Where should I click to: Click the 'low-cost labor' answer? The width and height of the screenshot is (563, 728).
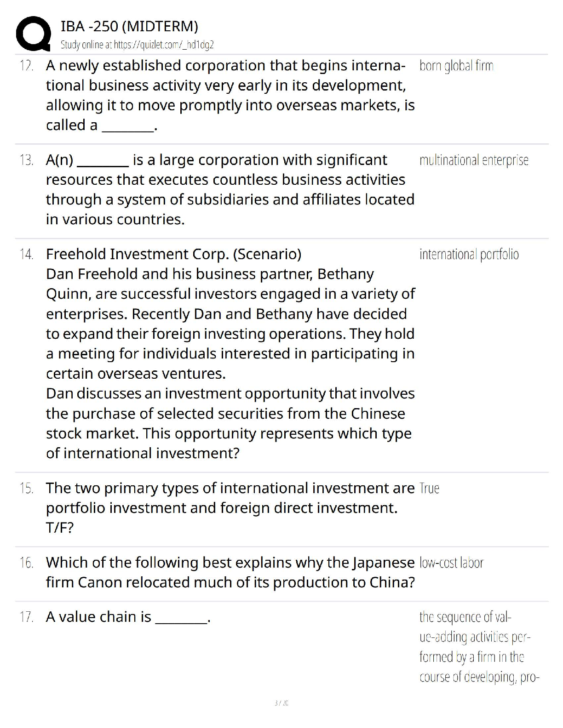(451, 563)
